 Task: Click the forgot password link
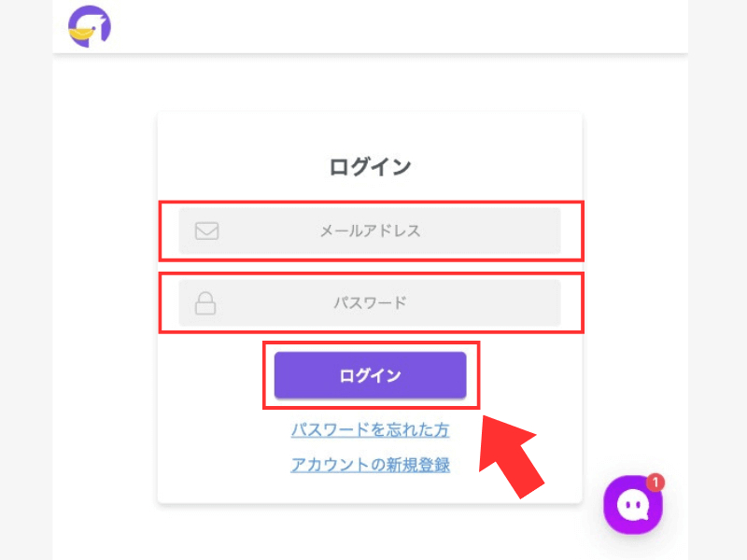click(371, 430)
